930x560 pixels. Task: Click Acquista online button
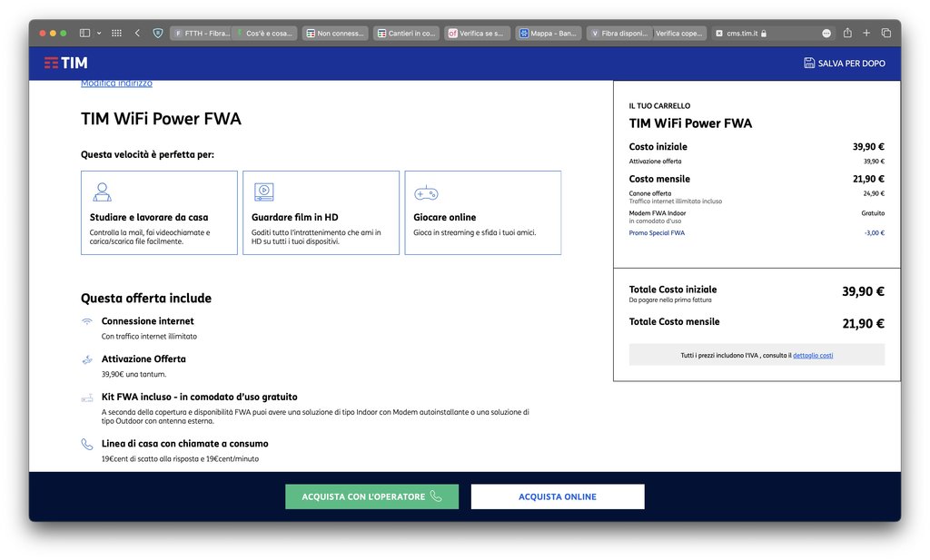pos(558,496)
